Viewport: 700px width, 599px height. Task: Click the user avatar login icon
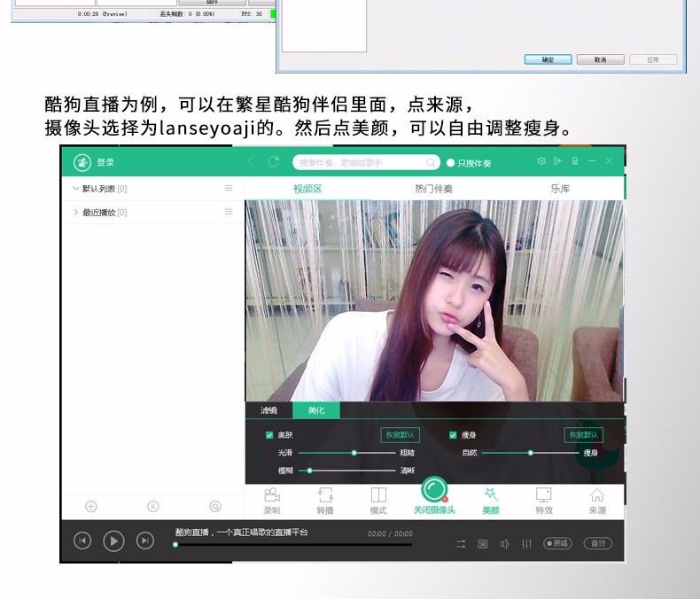tap(82, 162)
